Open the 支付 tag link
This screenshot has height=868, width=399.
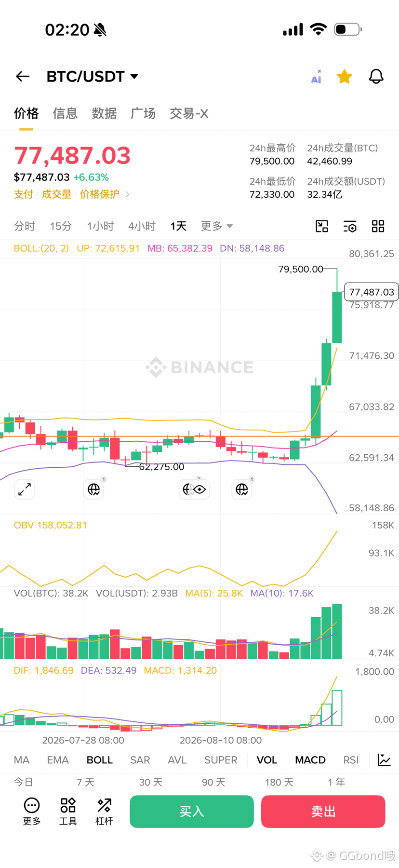click(x=24, y=194)
